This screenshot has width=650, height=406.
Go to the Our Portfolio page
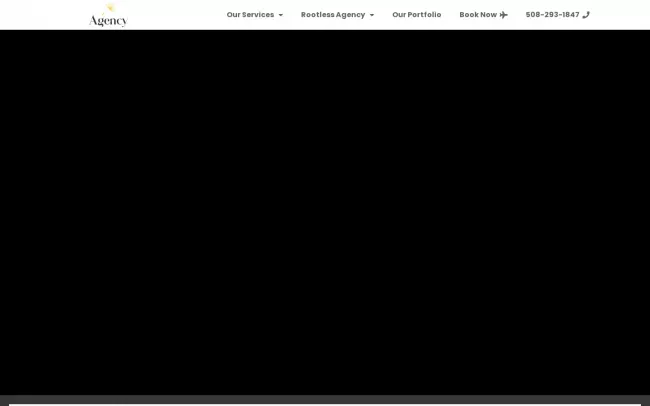coord(416,15)
